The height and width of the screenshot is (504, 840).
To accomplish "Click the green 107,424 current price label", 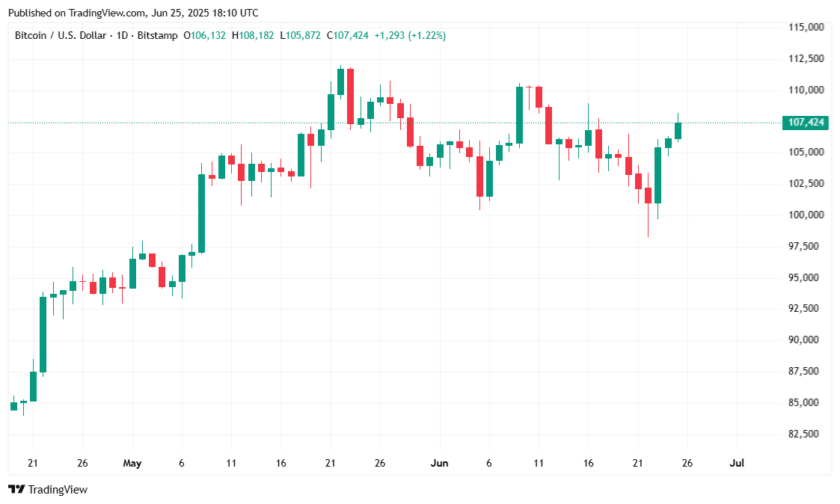I will point(803,123).
